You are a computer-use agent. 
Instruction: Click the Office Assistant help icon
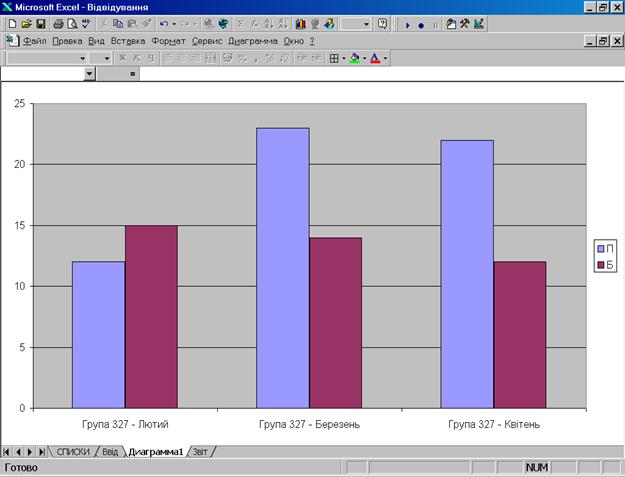(x=383, y=23)
